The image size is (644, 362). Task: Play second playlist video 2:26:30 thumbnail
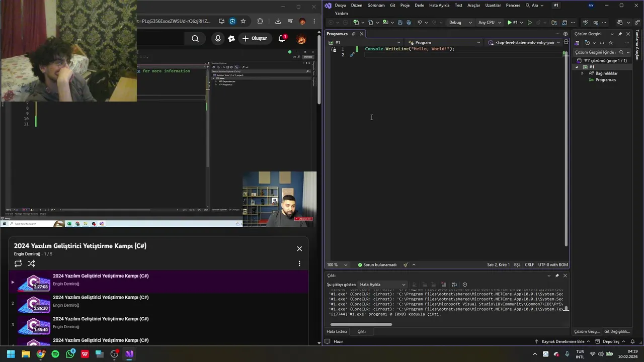point(34,305)
